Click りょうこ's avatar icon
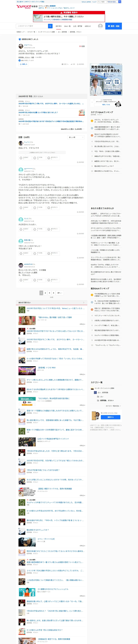Screen dimensions: 138x644 click(21, 143)
